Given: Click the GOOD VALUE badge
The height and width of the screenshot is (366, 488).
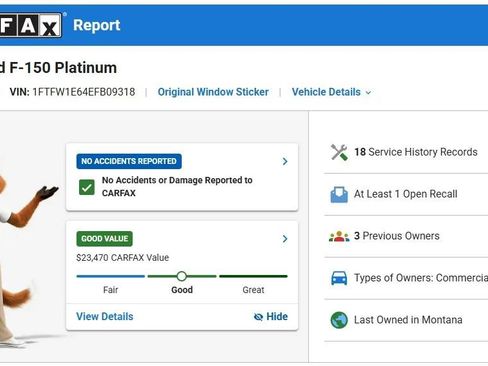Looking at the screenshot, I should coord(104,239).
